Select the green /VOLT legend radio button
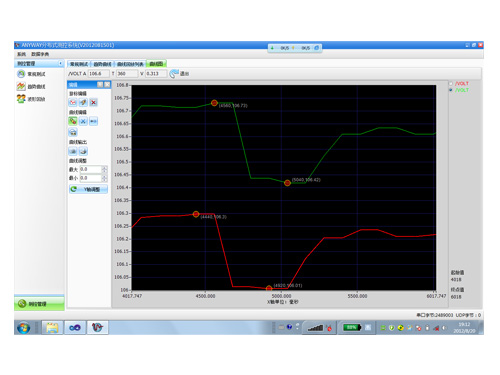Screen dimensions: 500x375 [x=451, y=90]
